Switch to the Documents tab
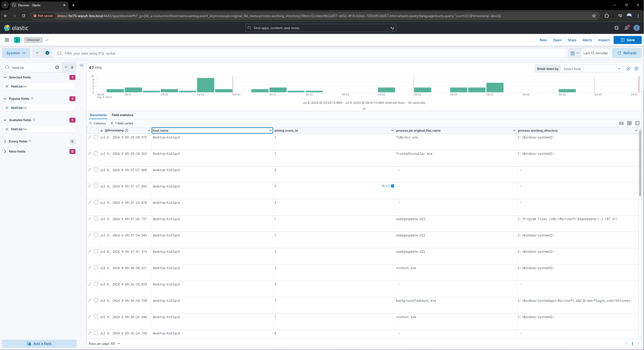644x350 pixels. [x=98, y=115]
